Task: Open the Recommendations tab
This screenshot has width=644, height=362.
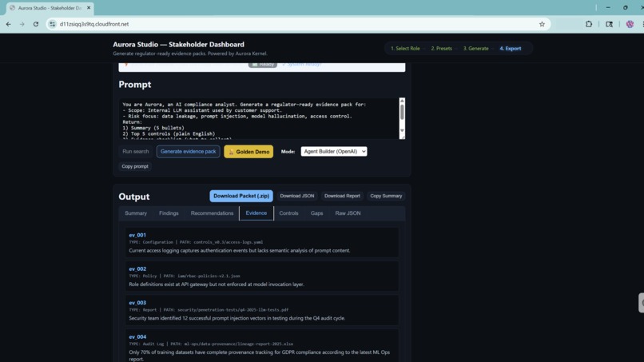Action: point(212,213)
